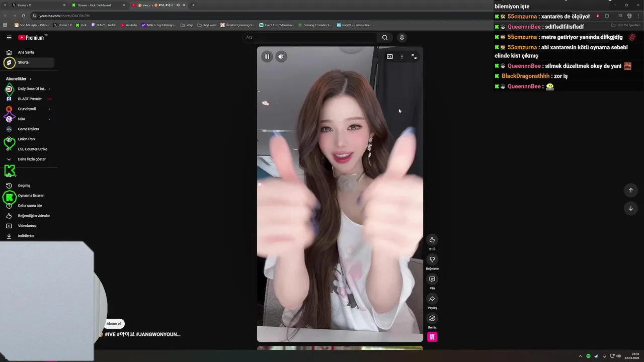Open İndirilenler downloads
This screenshot has height=362, width=644.
29,236
